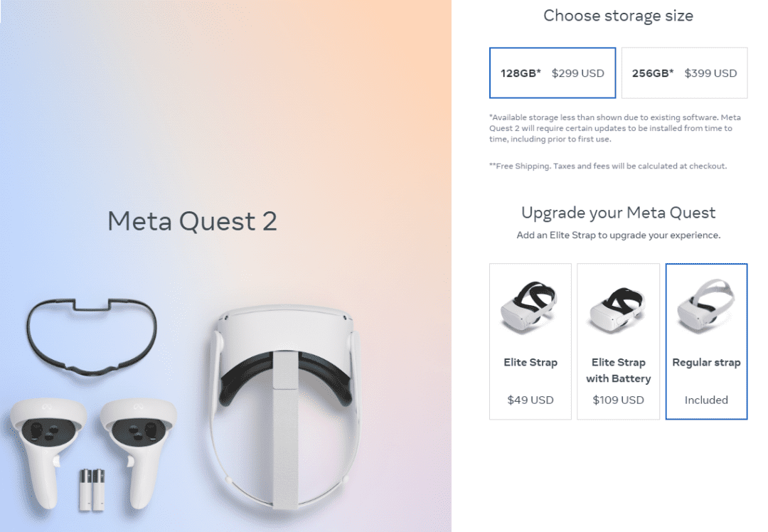Click the Regular strap headset image
Screen dimensions: 768x532
(x=706, y=306)
